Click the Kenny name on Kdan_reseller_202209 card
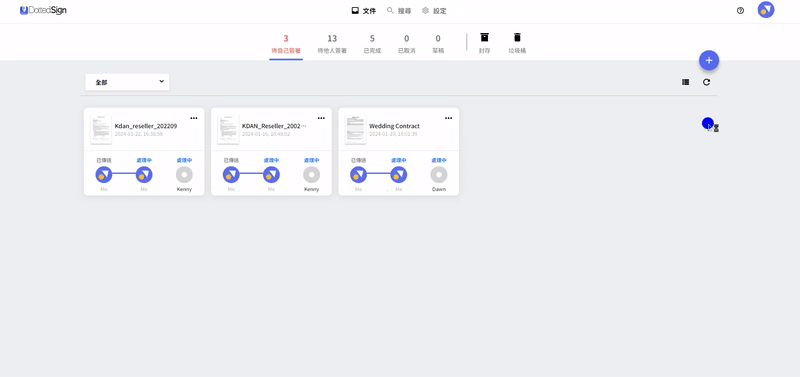 tap(184, 189)
